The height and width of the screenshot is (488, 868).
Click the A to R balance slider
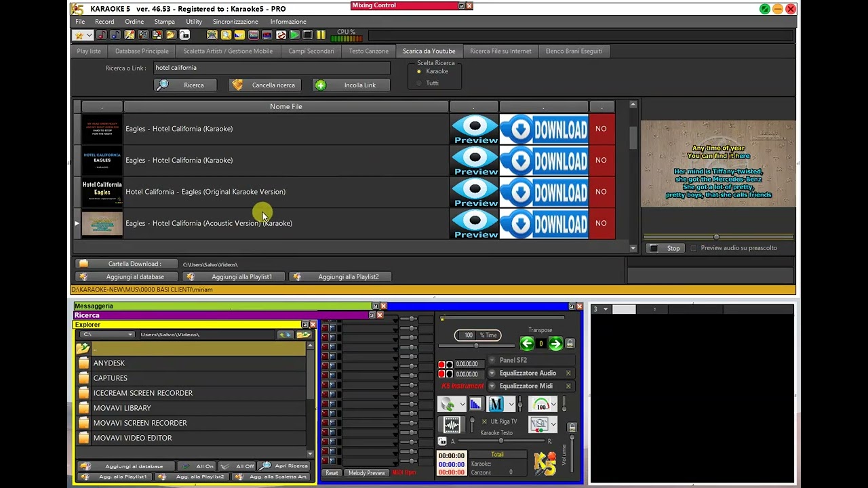501,441
